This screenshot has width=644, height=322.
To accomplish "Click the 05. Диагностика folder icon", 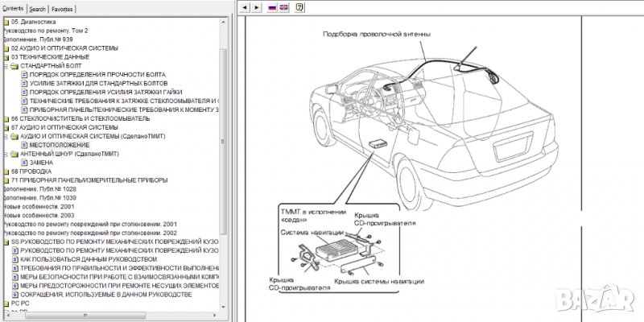I will 6,22.
